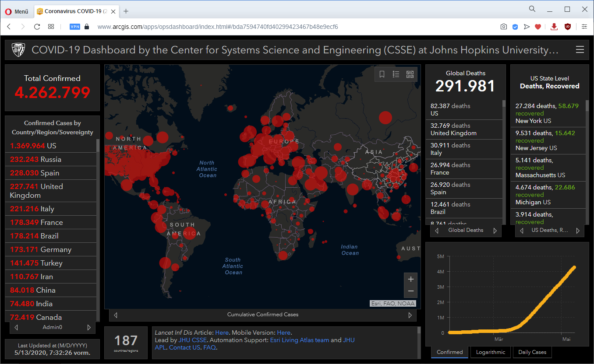
Task: Zoom in on the map
Action: coord(411,279)
